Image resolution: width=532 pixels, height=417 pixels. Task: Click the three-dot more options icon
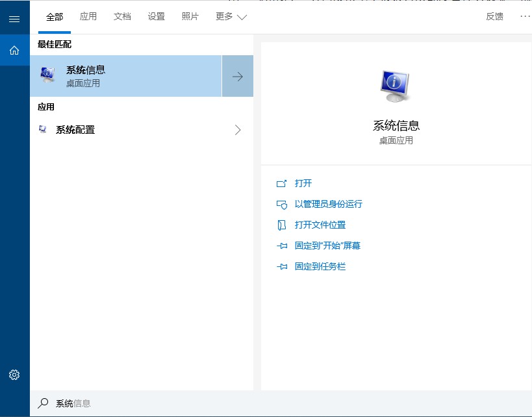[x=525, y=16]
